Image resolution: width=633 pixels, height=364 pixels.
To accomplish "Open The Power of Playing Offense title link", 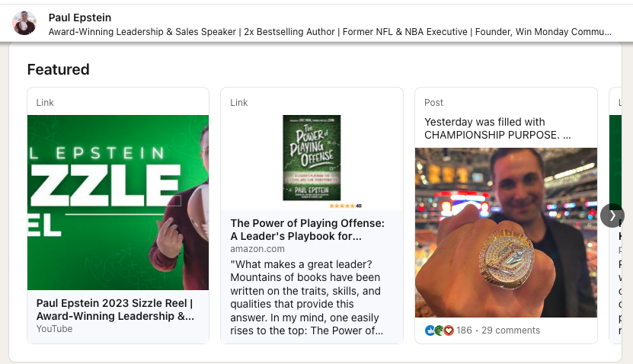I will [307, 230].
